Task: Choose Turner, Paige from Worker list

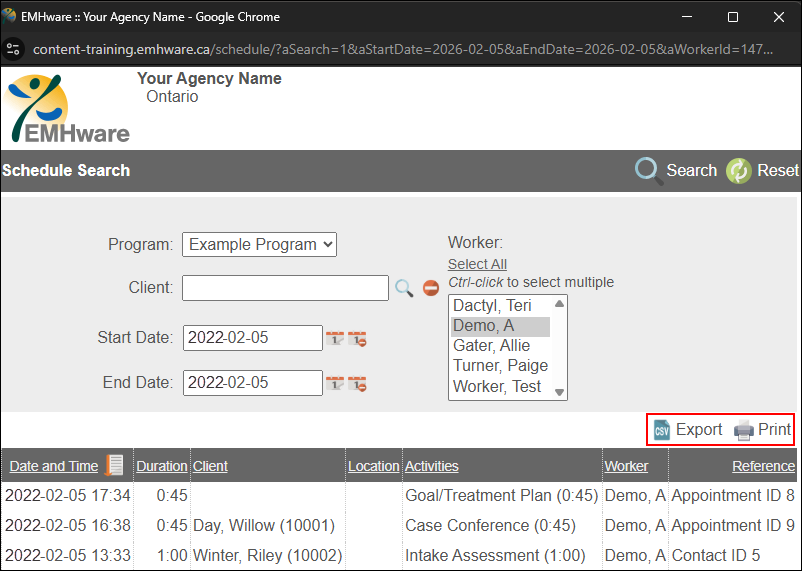Action: pos(500,366)
